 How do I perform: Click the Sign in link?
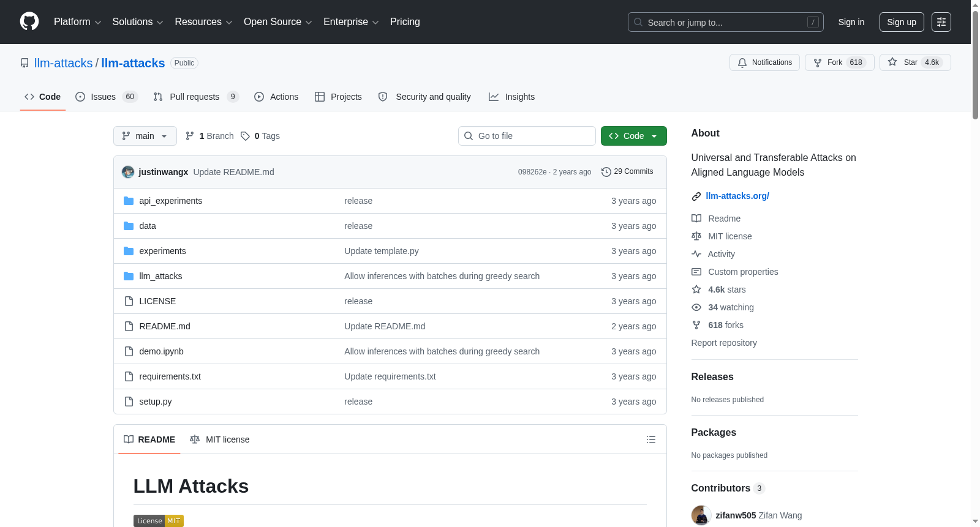[x=851, y=22]
